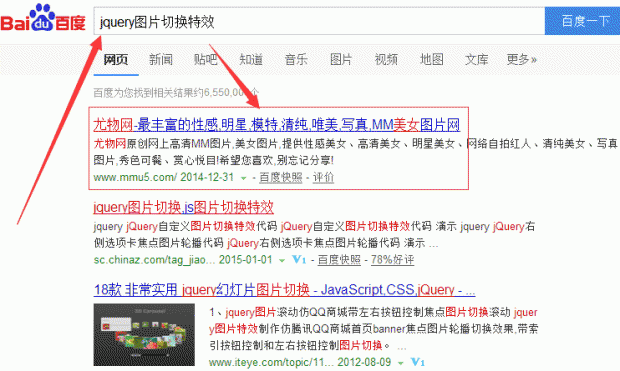Click the 2012-08-09 date text
The image size is (620, 371).
(364, 362)
